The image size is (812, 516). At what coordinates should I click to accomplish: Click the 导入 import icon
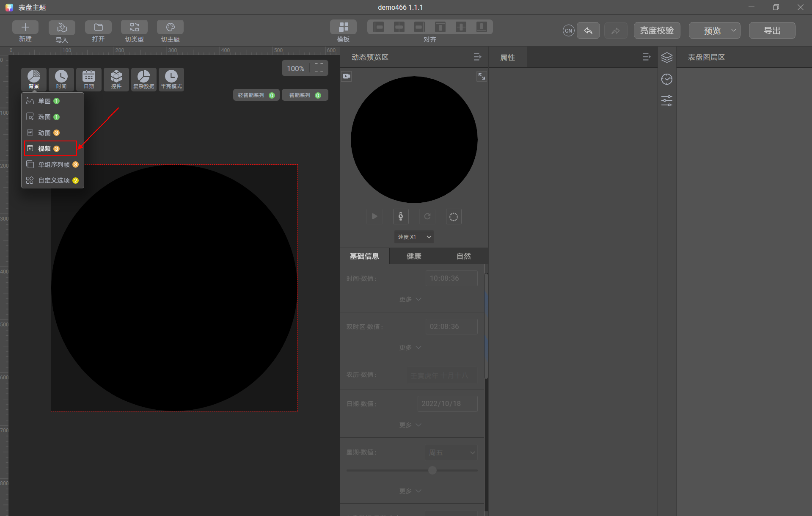(x=62, y=28)
